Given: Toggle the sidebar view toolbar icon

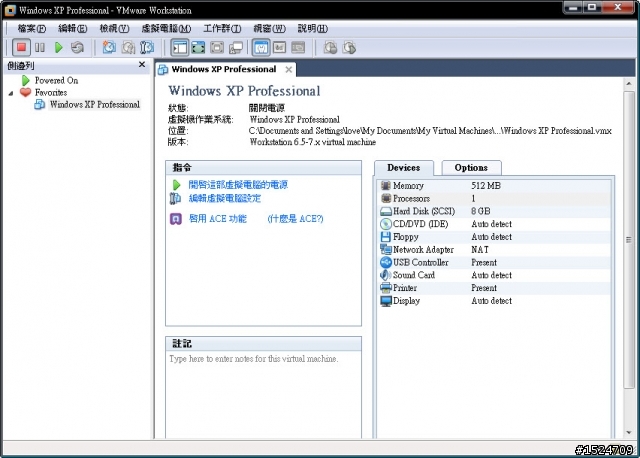Looking at the screenshot, I should tap(180, 48).
